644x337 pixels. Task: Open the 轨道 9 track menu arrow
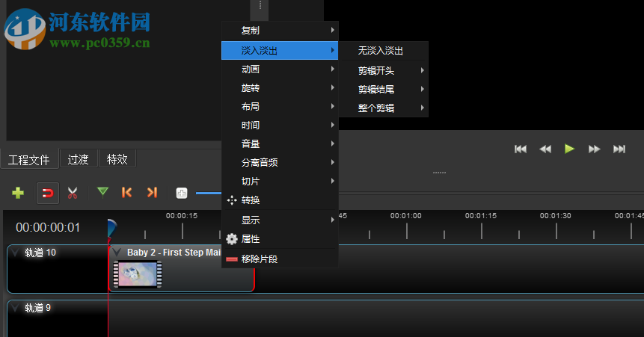coord(15,307)
